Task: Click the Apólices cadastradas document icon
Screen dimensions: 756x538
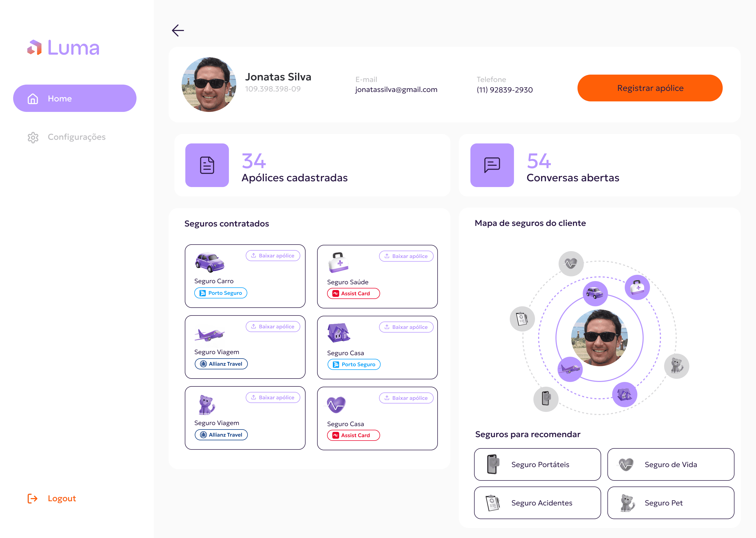Action: click(x=207, y=165)
